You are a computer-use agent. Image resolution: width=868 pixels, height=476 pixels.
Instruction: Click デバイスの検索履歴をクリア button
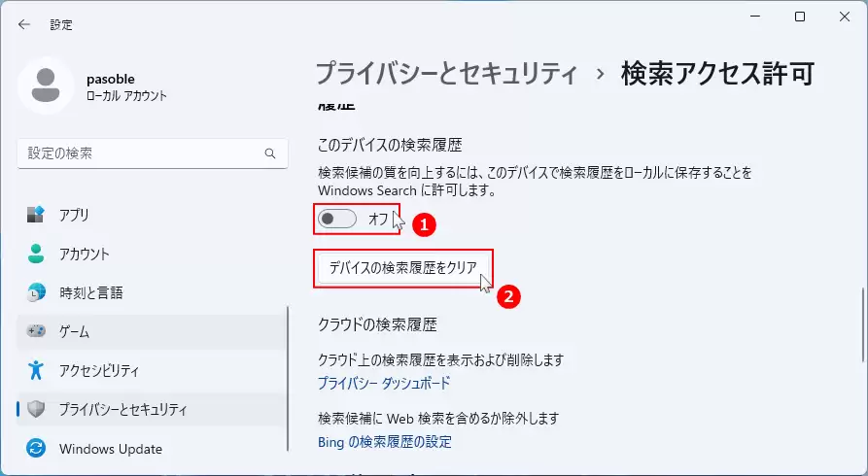pyautogui.click(x=403, y=268)
